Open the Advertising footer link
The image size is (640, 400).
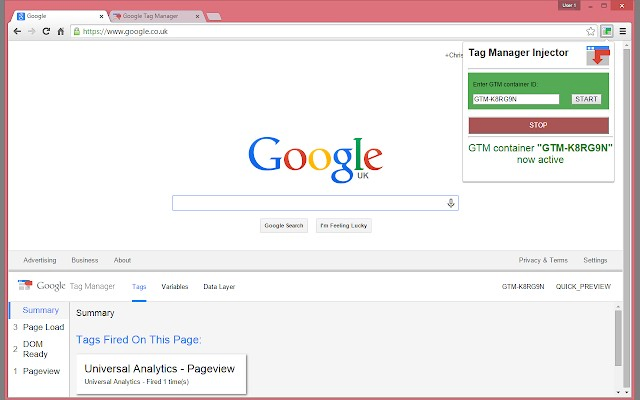tap(40, 260)
